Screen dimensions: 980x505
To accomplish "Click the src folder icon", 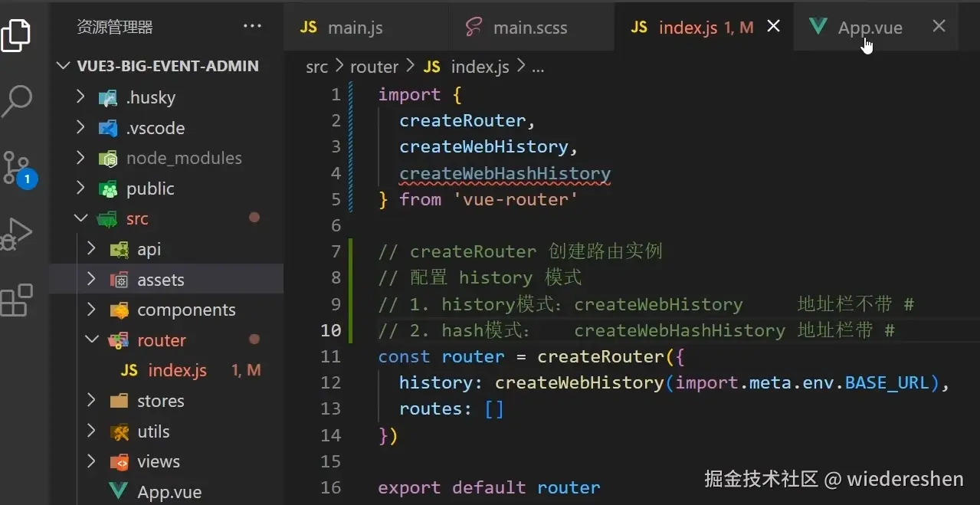I will [x=108, y=219].
